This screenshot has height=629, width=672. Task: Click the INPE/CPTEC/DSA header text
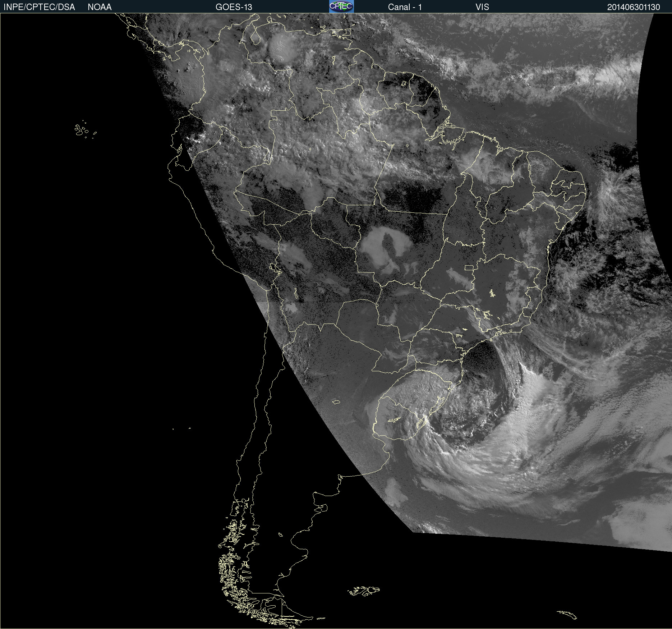(x=39, y=7)
